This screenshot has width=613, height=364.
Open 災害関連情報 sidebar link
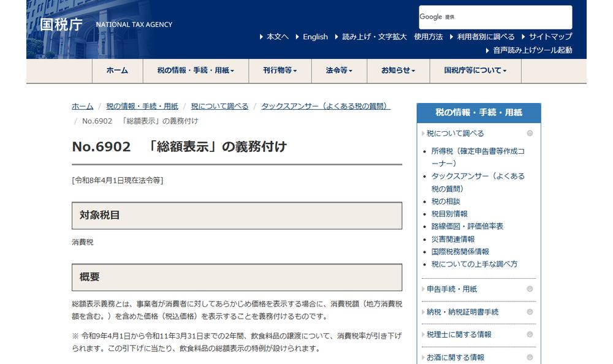(453, 239)
